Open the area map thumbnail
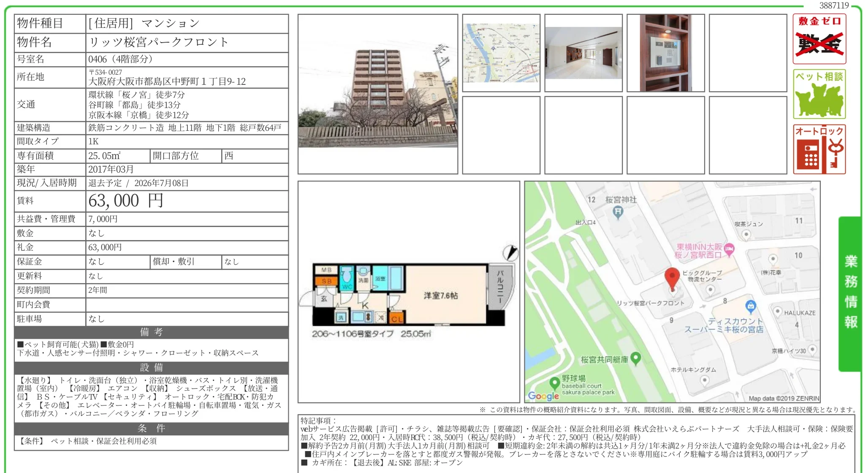 (x=501, y=53)
